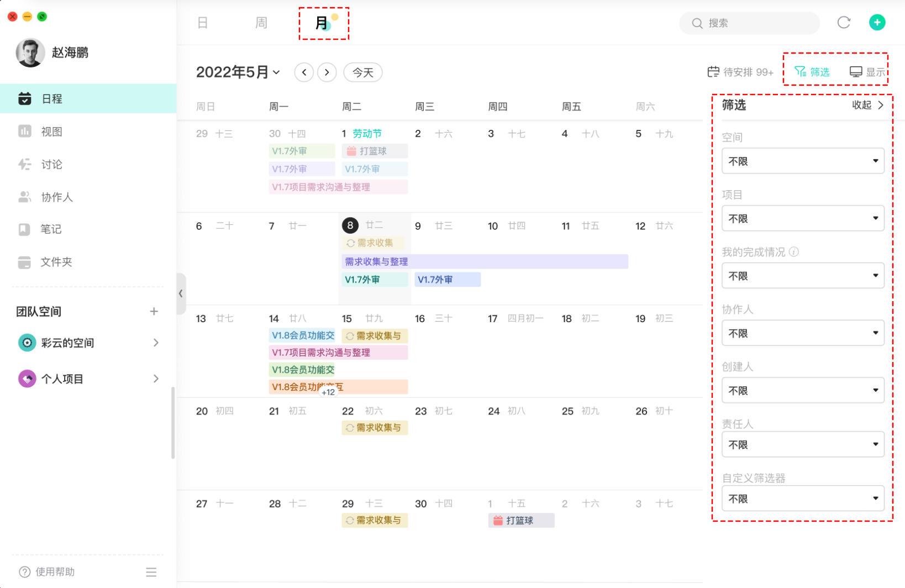Image resolution: width=905 pixels, height=588 pixels.
Task: Open the 自定义筛选器 dropdown
Action: click(x=802, y=498)
